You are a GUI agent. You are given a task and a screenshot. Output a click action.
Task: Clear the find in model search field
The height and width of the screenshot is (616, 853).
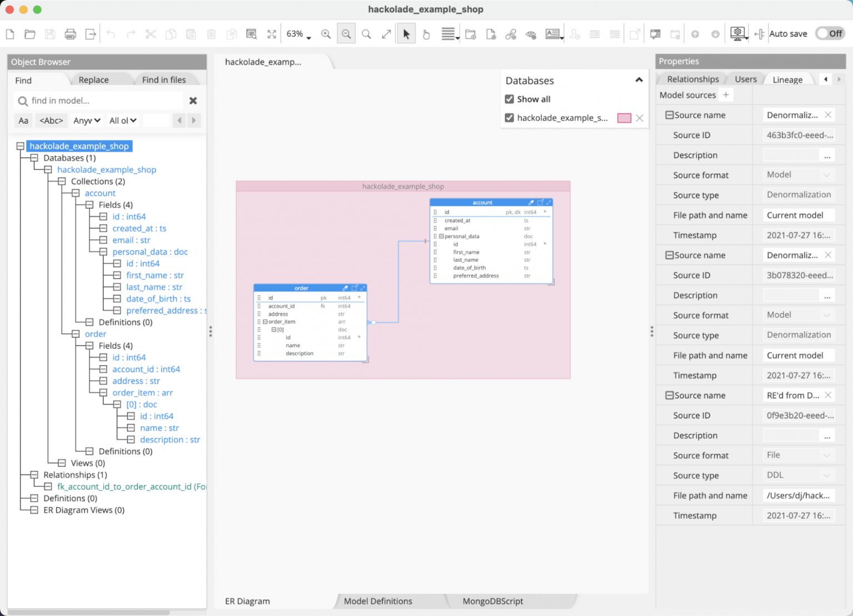(193, 100)
